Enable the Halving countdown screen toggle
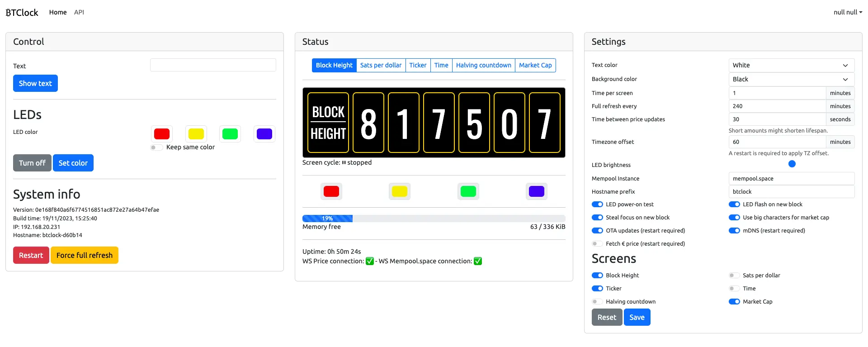868x347 pixels. [597, 302]
